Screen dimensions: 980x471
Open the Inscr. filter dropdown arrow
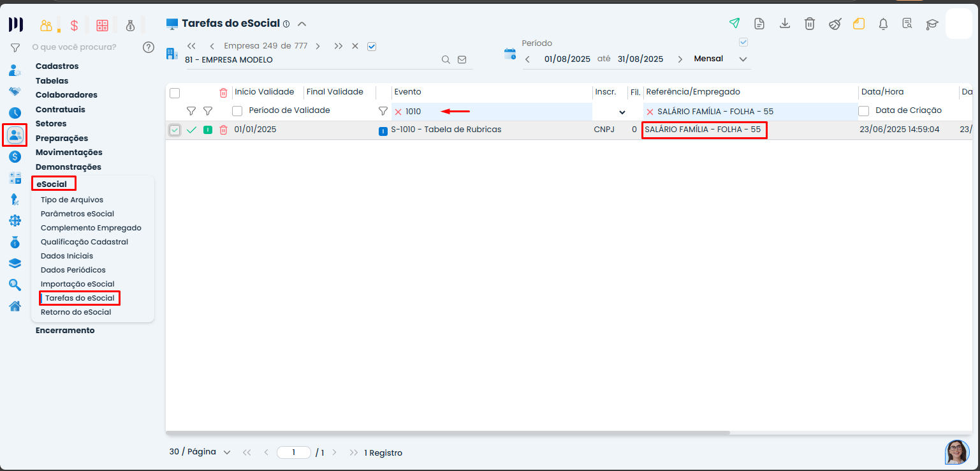click(x=622, y=112)
